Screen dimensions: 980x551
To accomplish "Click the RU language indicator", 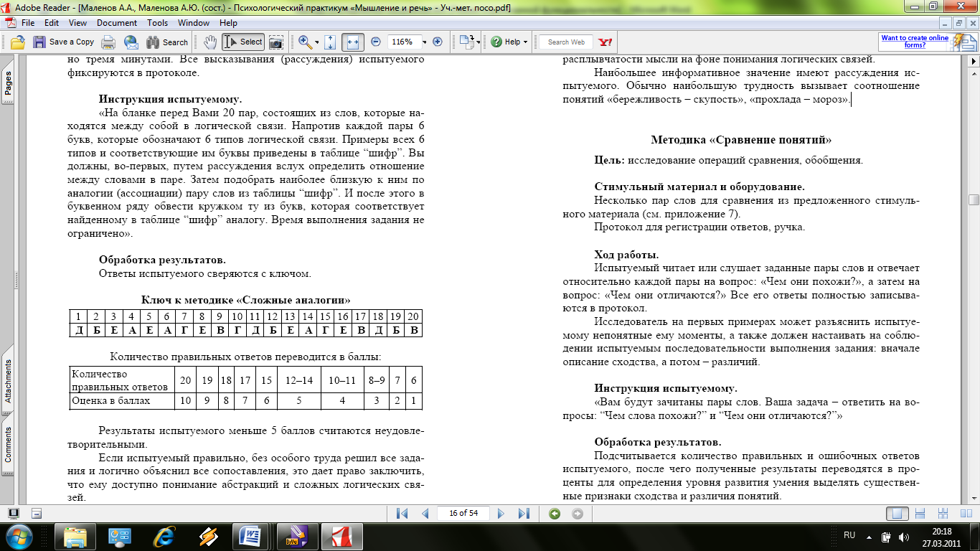I will (849, 535).
